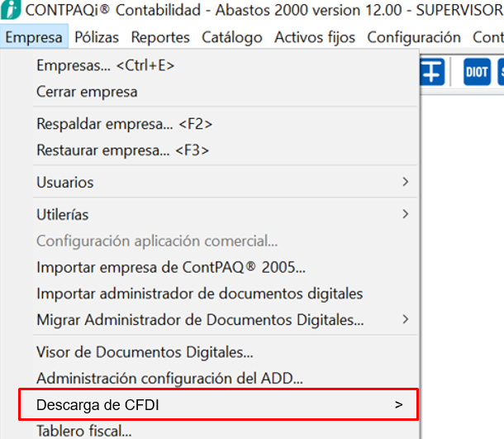The width and height of the screenshot is (504, 439).
Task: Open the Reportes menu
Action: point(160,37)
